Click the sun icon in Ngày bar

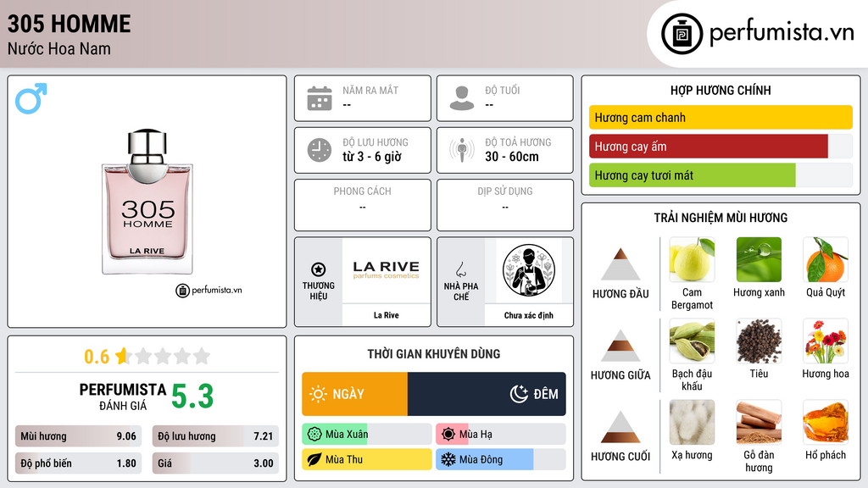tap(318, 394)
